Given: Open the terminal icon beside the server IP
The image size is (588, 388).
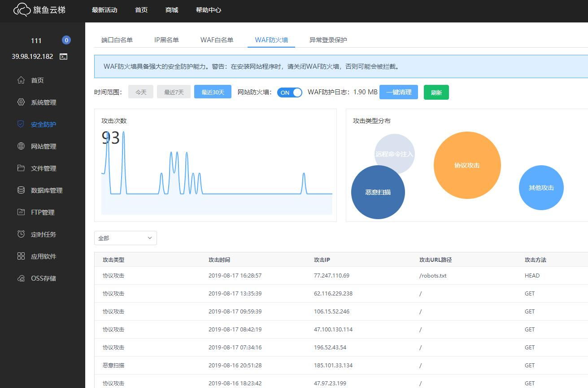Looking at the screenshot, I should (64, 57).
